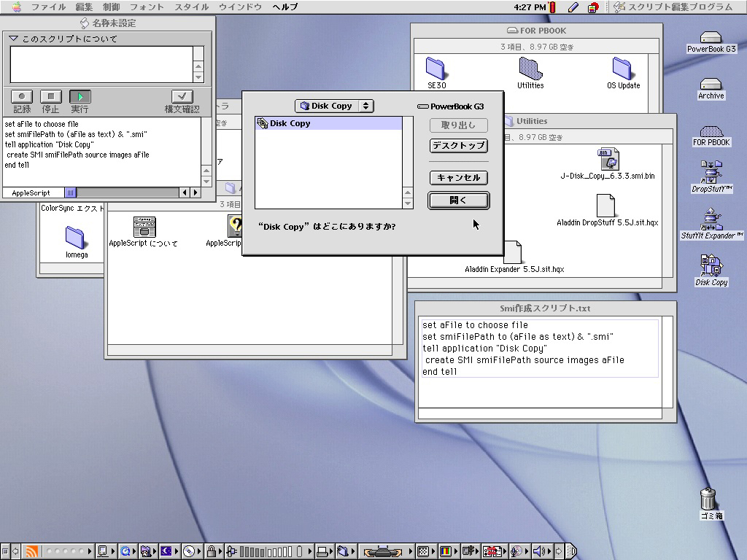Open the File menu
Screen dimensions: 747x560
[x=48, y=7]
